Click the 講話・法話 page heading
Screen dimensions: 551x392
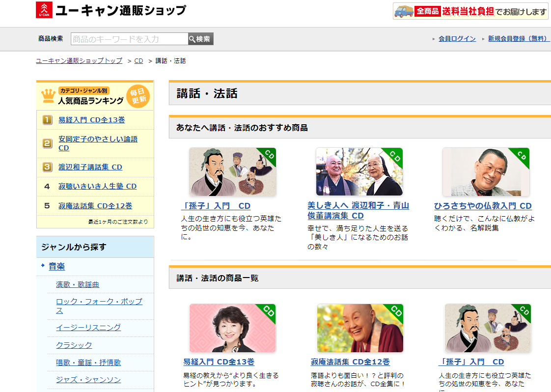tap(207, 93)
